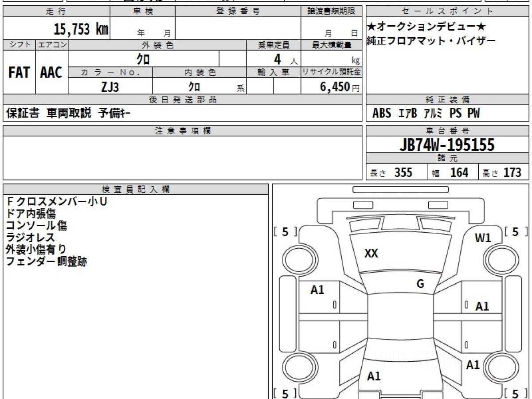The image size is (532, 399).
Task: Click the 内装色 header
Action: coord(199,73)
